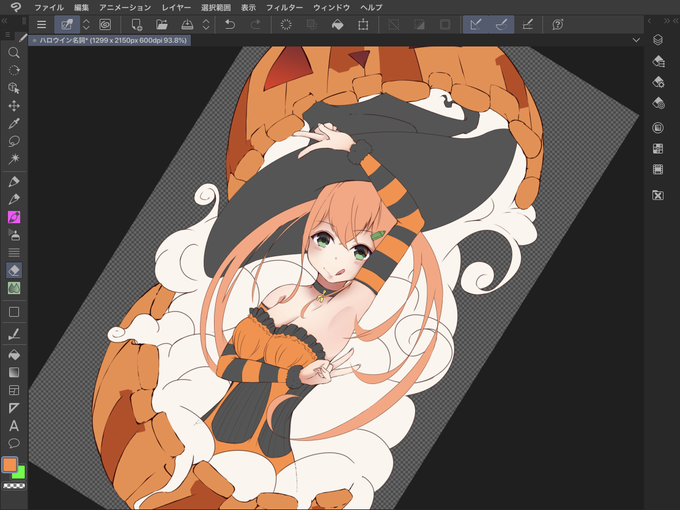The height and width of the screenshot is (510, 680).
Task: Open the Layer palette stack icon
Action: tap(658, 40)
